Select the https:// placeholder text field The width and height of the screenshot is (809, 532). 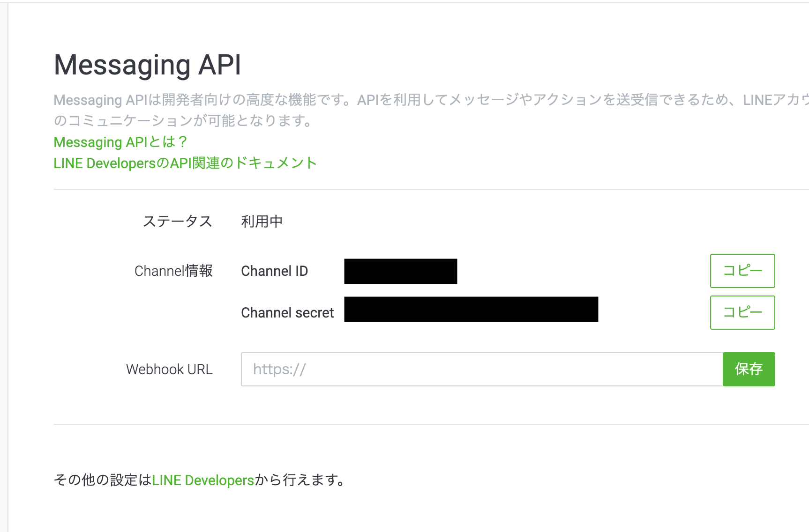click(x=279, y=369)
